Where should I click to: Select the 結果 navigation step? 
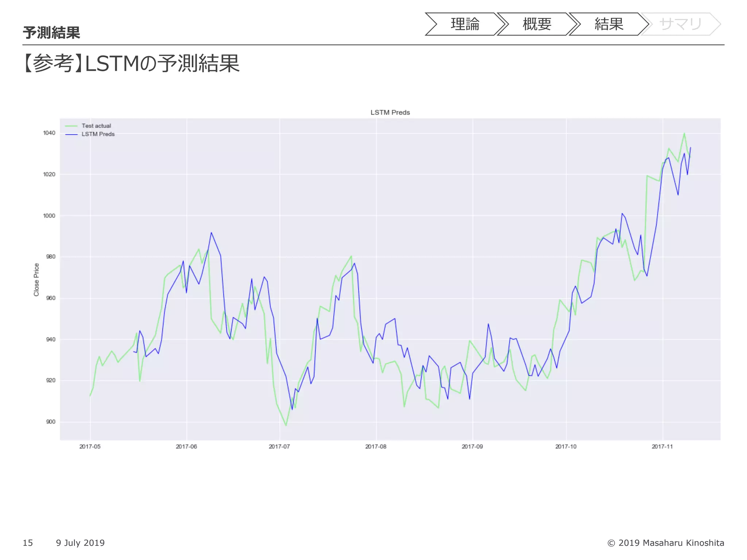[609, 24]
